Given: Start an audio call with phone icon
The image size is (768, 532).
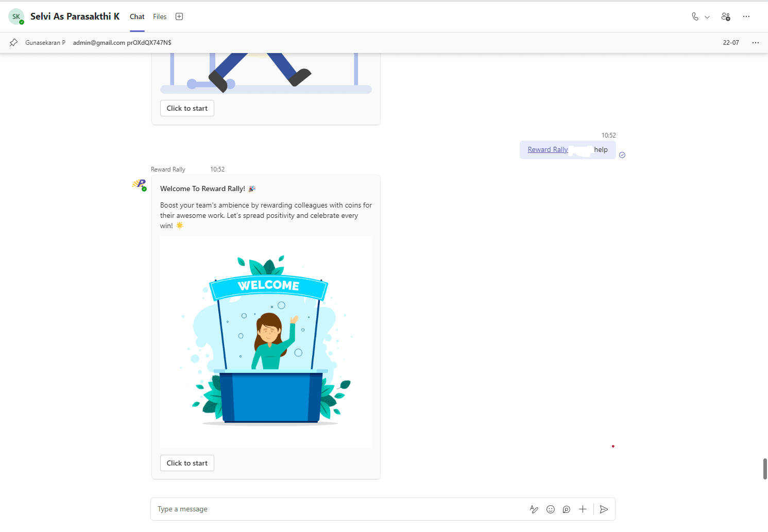Looking at the screenshot, I should [x=695, y=16].
